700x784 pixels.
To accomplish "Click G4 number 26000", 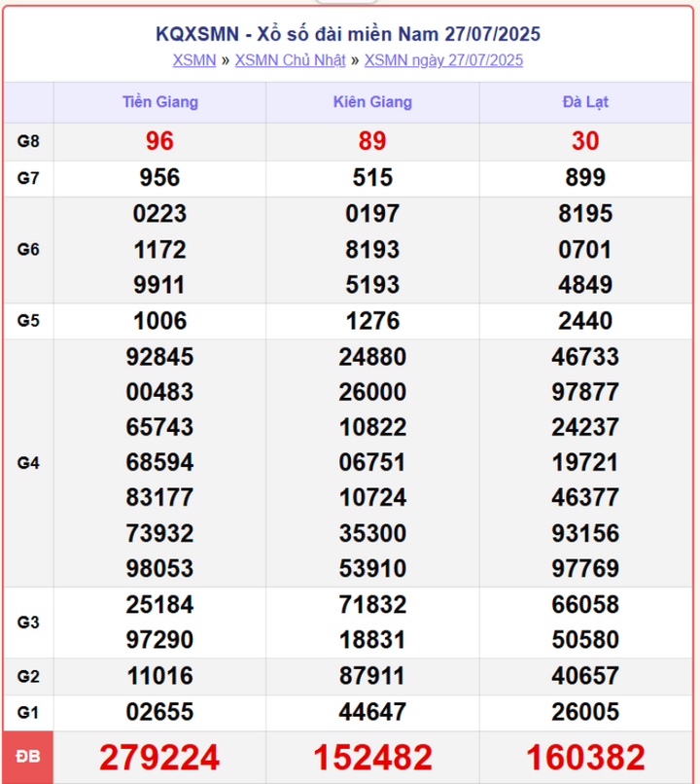I will (x=372, y=392).
